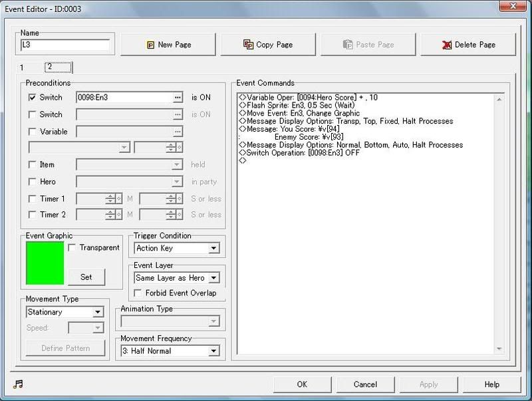Open the Movement Frequency dropdown
532x401 pixels.
[213, 350]
